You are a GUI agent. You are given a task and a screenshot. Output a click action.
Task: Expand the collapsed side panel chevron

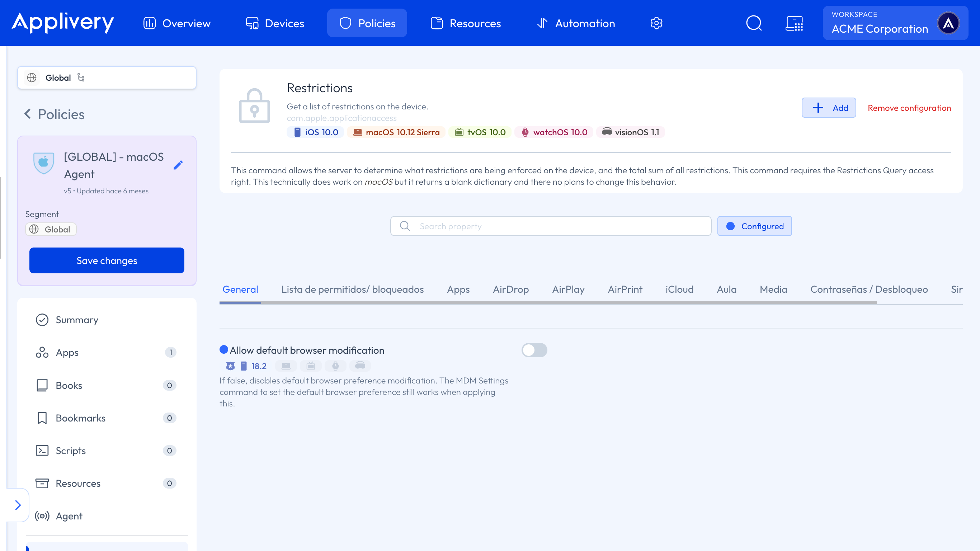(x=18, y=505)
